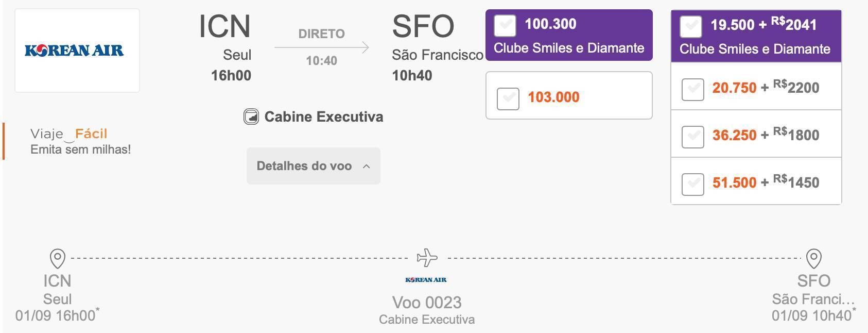The image size is (868, 333).
Task: Click the Korean Air logo card
Action: click(x=77, y=51)
